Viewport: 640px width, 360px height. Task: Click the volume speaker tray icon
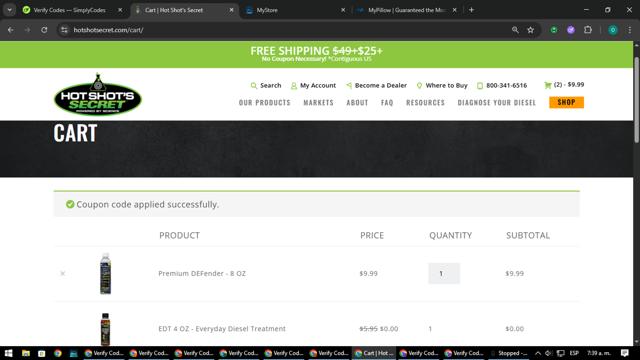[x=549, y=353]
